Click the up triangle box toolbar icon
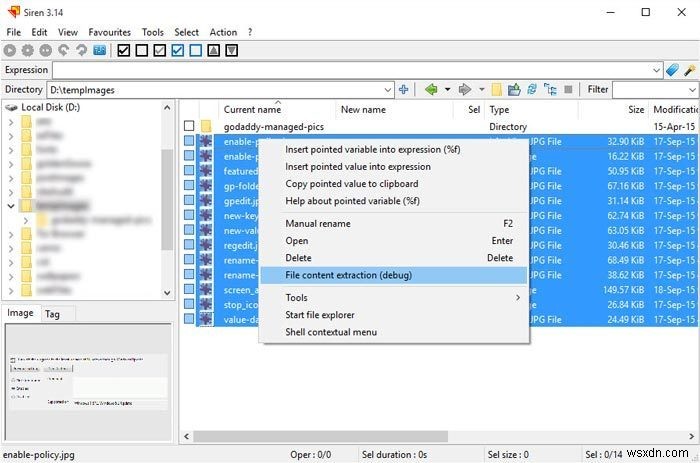The height and width of the screenshot is (463, 700). click(x=213, y=50)
